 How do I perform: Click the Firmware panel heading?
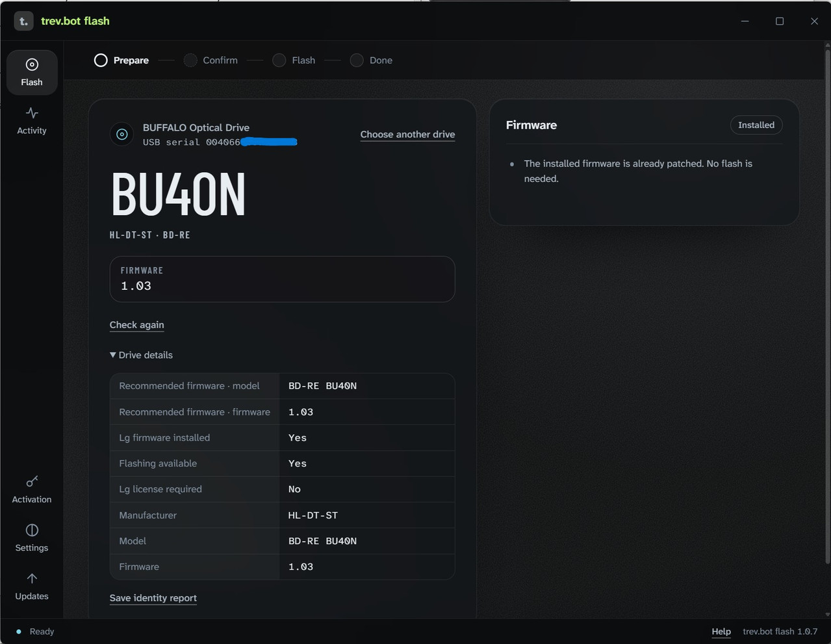(x=531, y=125)
